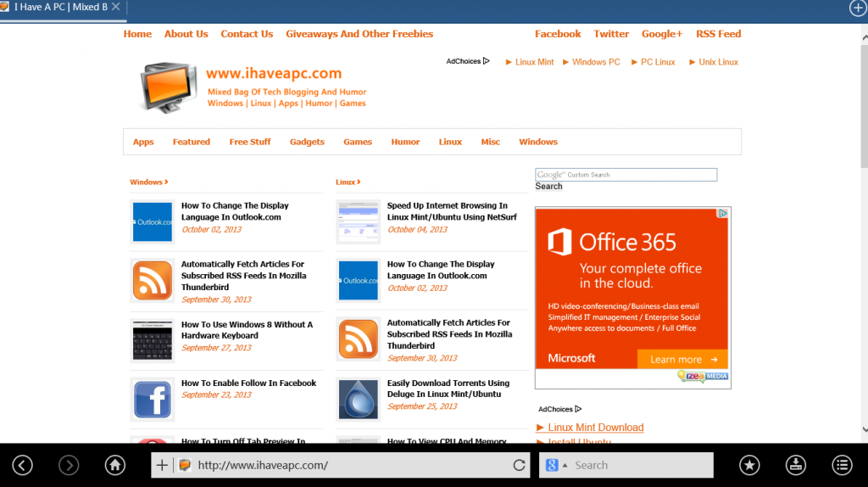Click the Izea Media badge
The image size is (868, 487).
pos(703,376)
